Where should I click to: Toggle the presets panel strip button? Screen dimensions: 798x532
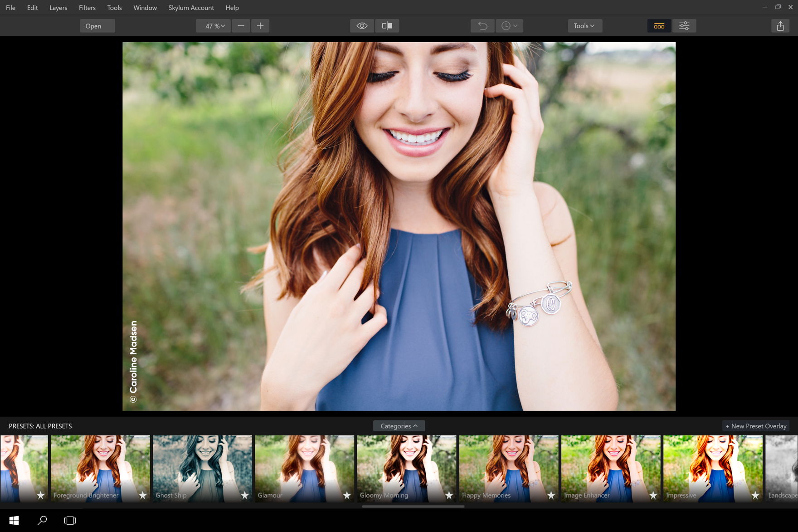pos(659,26)
